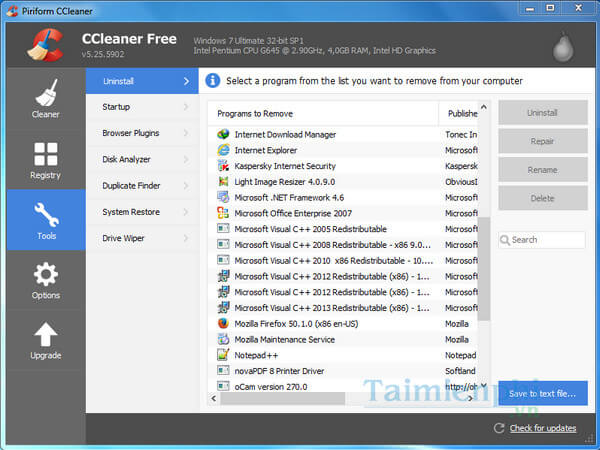Click the scroll up arrow of program list
This screenshot has width=600, height=450.
[x=484, y=107]
